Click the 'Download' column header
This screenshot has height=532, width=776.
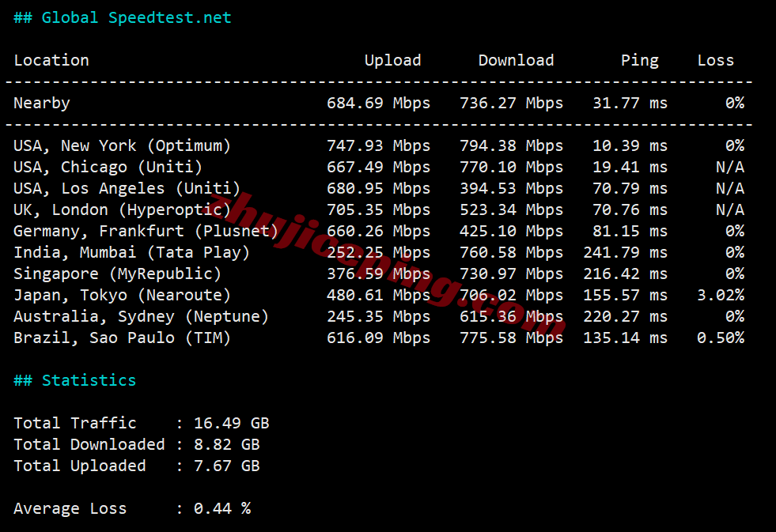click(x=516, y=60)
